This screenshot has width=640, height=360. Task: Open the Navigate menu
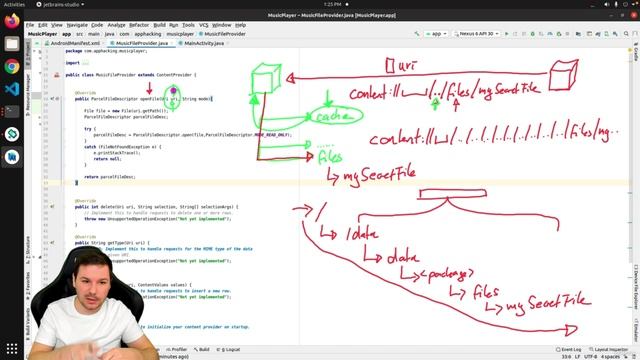pos(77,25)
